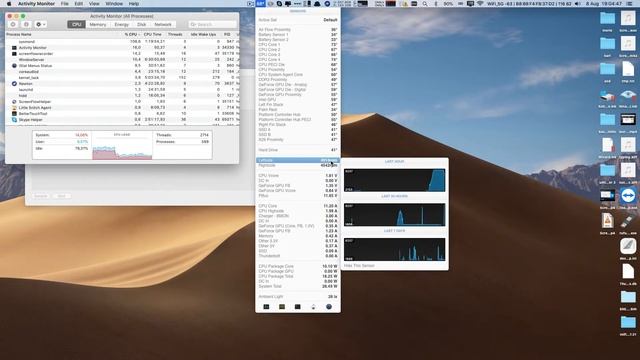Click the ScreenFlowHelper process icon
Image resolution: width=640 pixels, height=360 pixels.
(x=14, y=102)
